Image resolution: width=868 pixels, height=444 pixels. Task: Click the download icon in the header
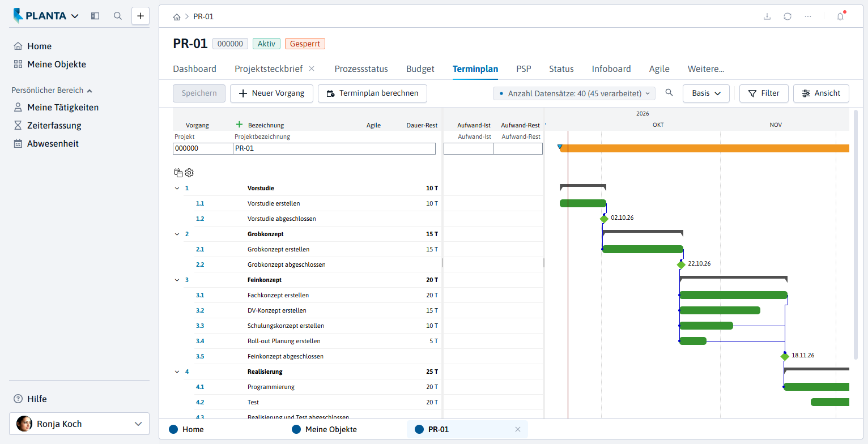(767, 16)
